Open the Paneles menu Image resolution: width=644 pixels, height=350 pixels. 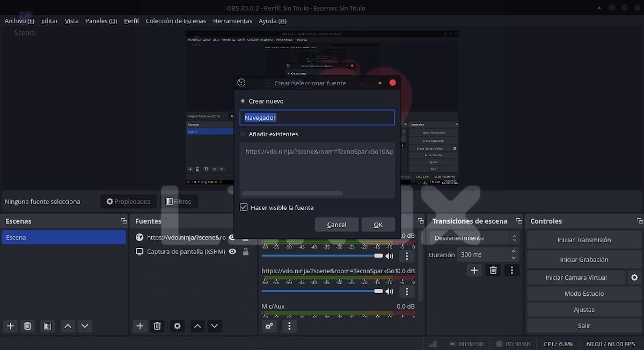click(x=101, y=21)
